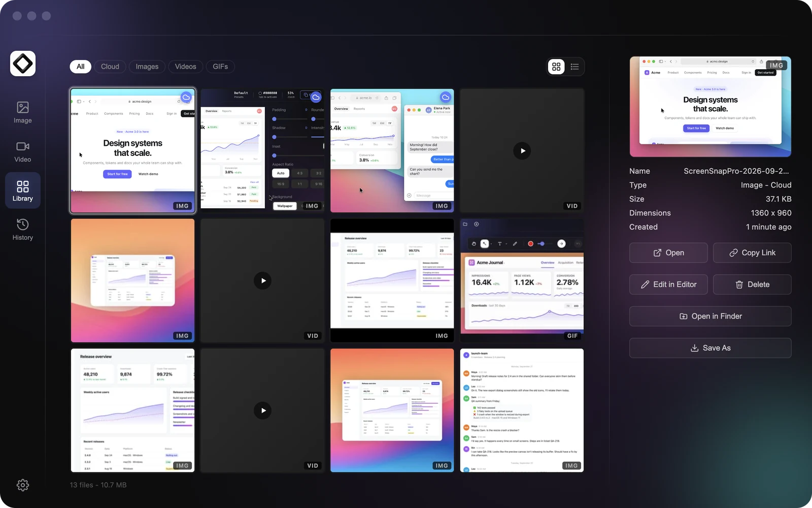Select Release overview thumbnail with black borders
The image size is (812, 508).
coord(392,280)
